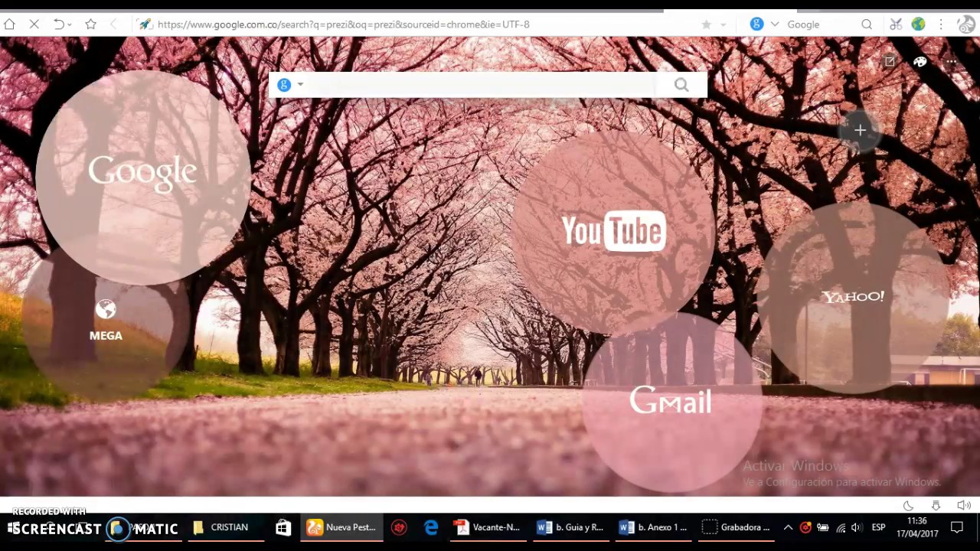This screenshot has width=980, height=551.
Task: Show hidden system tray icons
Action: click(788, 527)
